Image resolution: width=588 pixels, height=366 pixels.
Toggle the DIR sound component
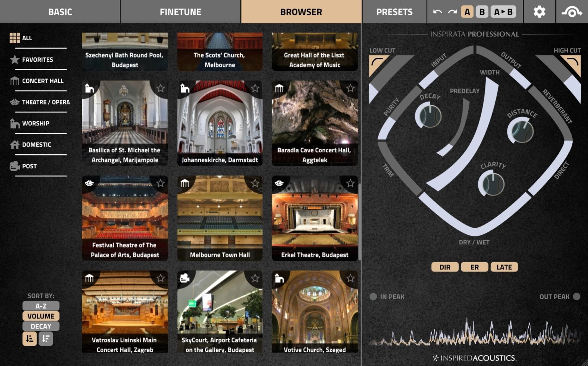click(x=445, y=267)
